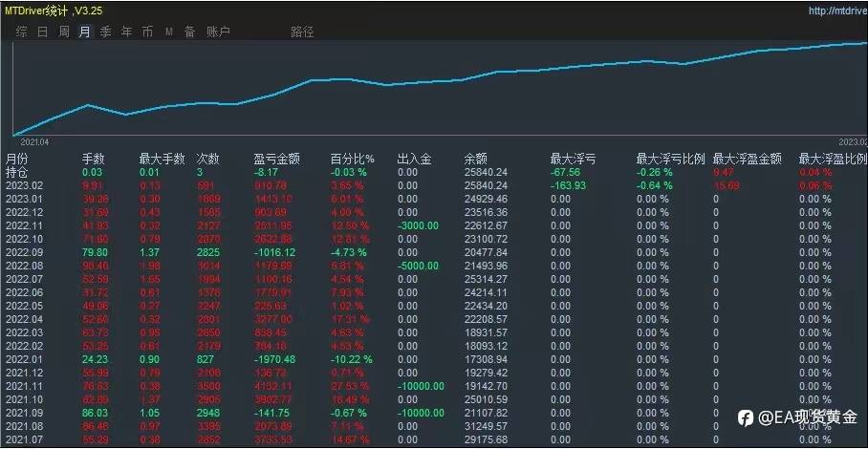Click the -67.56 max floating loss
This screenshot has width=868, height=449.
[566, 172]
